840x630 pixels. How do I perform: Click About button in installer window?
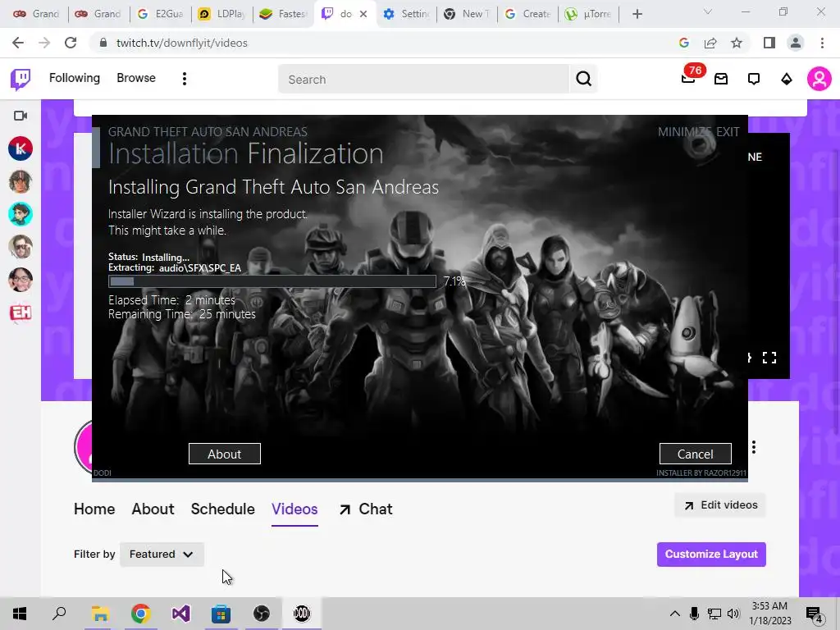pos(225,454)
